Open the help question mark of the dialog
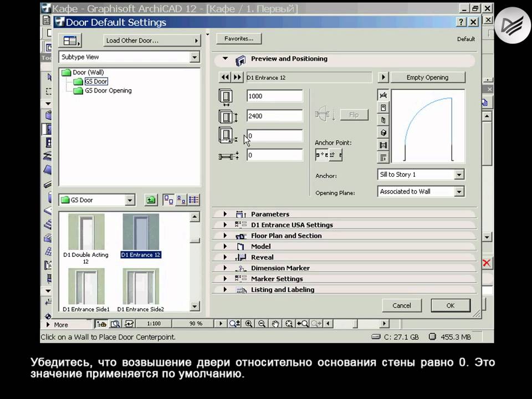Viewport: 532px width, 399px height. (x=461, y=22)
